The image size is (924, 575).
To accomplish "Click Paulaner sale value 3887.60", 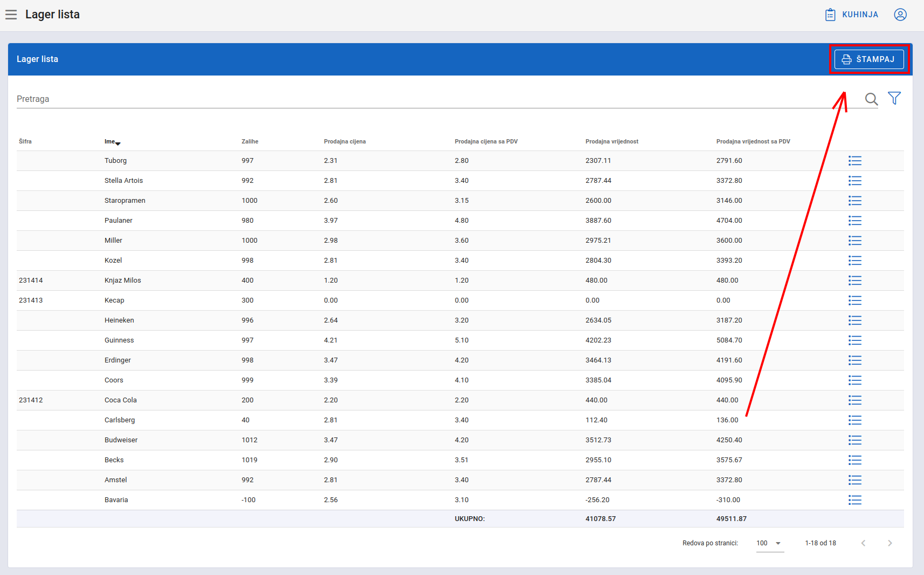I will coord(598,221).
